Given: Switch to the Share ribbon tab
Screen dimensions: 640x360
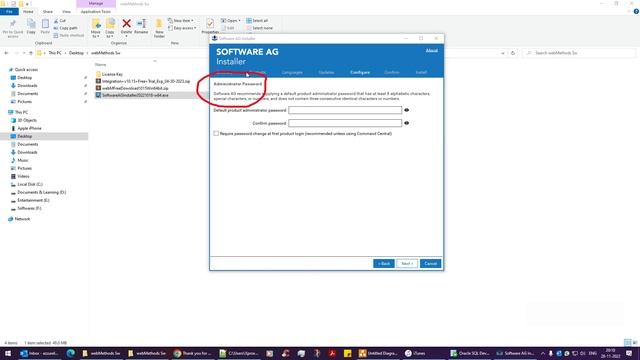Looking at the screenshot, I should pos(48,11).
